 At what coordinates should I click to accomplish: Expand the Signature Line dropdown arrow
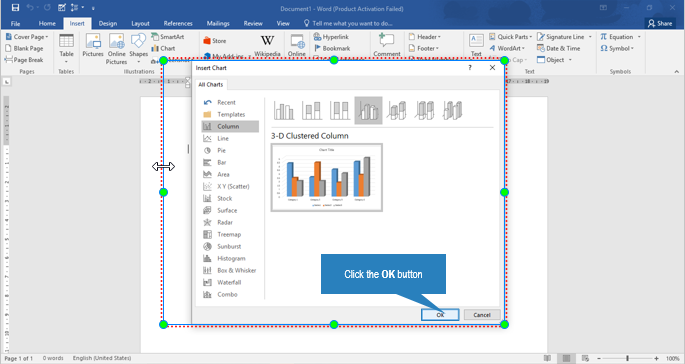[x=590, y=37]
